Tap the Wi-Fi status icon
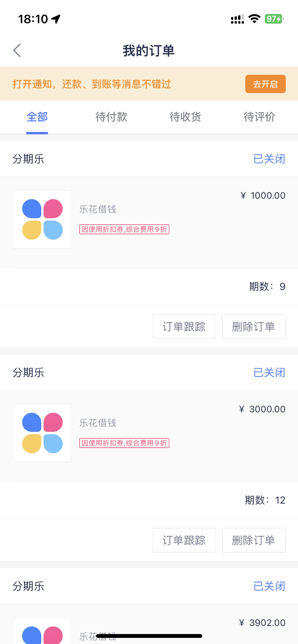Image resolution: width=298 pixels, height=644 pixels. point(254,19)
